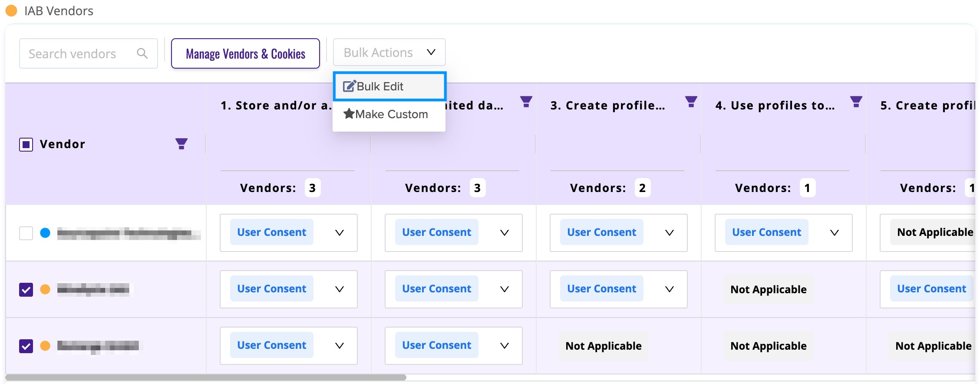This screenshot has height=384, width=980.
Task: Expand second vendor's Create profile consent dropdown
Action: point(618,289)
